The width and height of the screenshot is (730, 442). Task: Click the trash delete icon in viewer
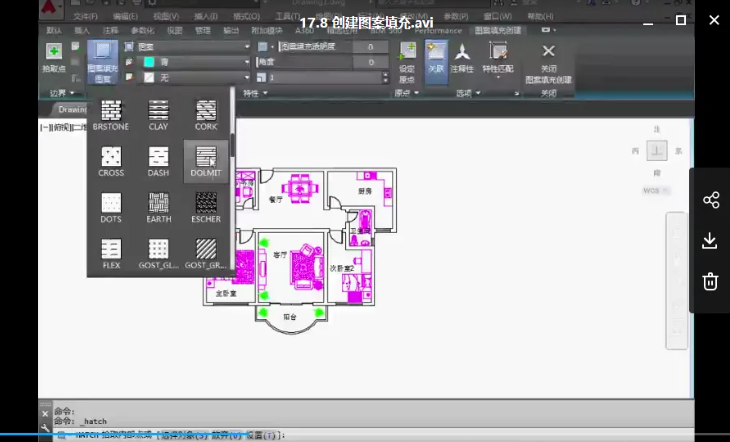click(710, 282)
